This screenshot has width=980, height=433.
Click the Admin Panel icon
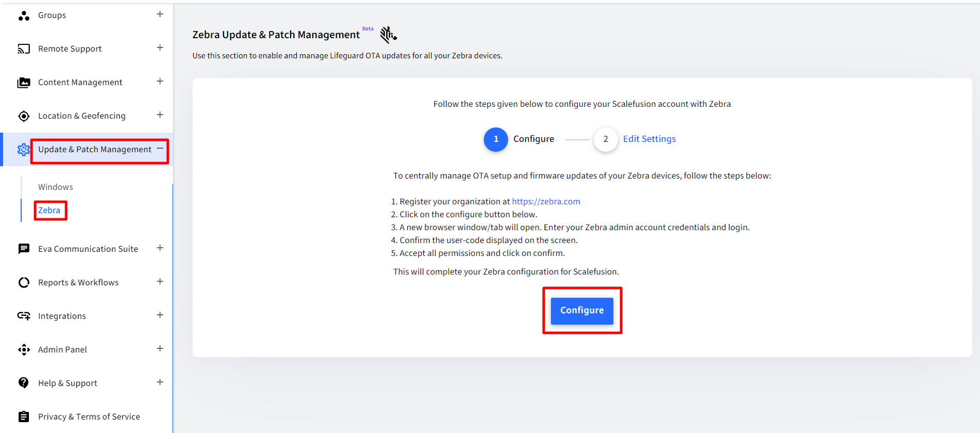24,349
